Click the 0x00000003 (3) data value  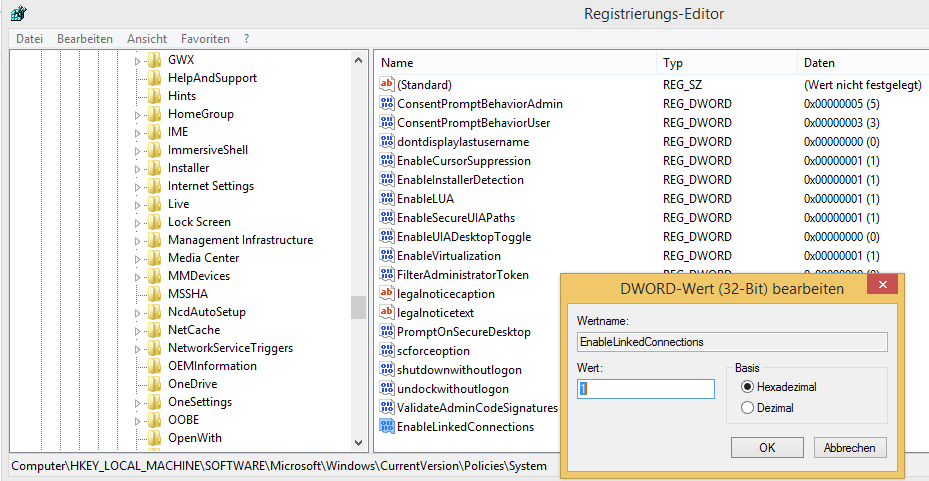pos(842,123)
